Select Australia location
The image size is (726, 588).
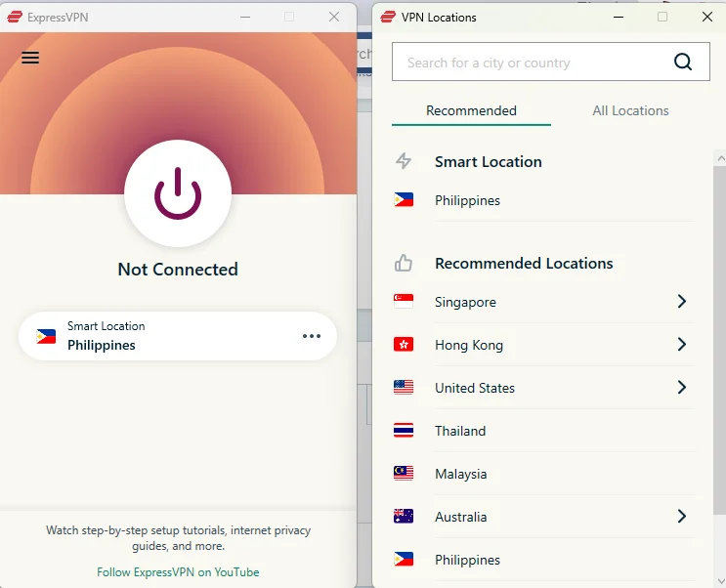pyautogui.click(x=544, y=517)
